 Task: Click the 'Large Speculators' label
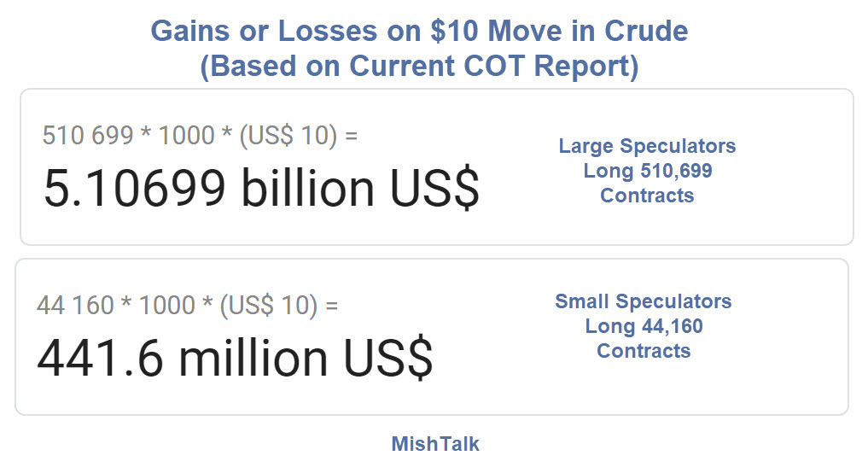(x=647, y=146)
